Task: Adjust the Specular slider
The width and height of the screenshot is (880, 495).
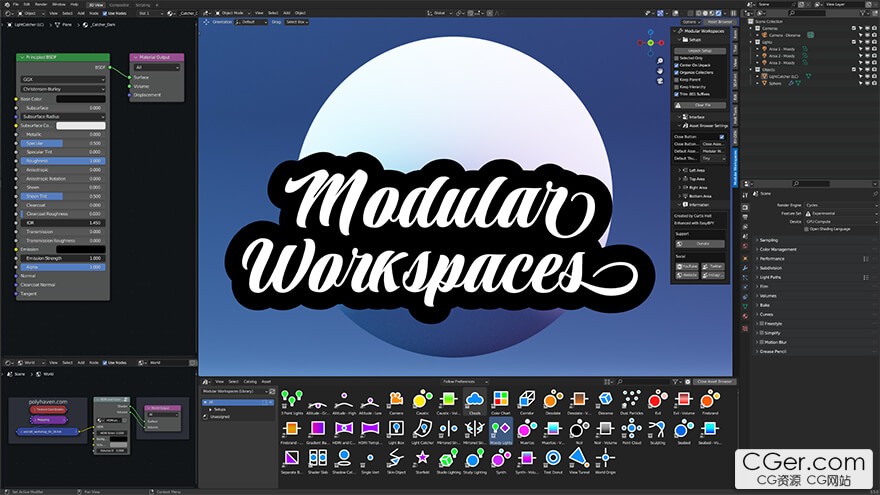Action: coord(63,143)
